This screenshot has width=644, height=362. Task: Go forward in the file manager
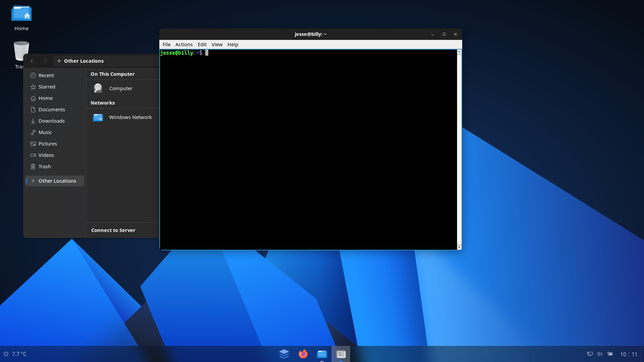(x=45, y=61)
